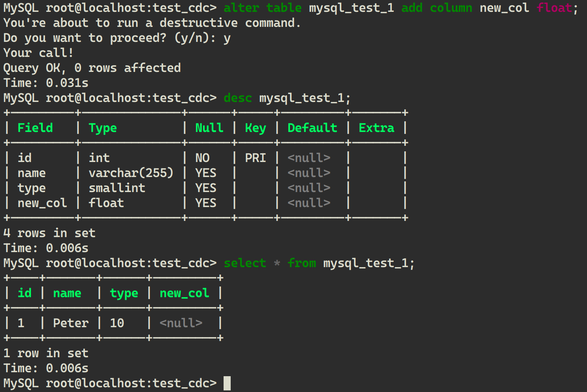Image resolution: width=587 pixels, height=392 pixels.
Task: Click the 'Your call!' confirmation line
Action: pyautogui.click(x=38, y=53)
